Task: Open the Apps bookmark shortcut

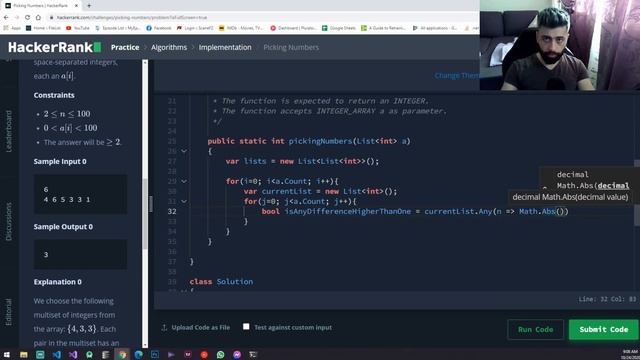Action: tap(12, 28)
